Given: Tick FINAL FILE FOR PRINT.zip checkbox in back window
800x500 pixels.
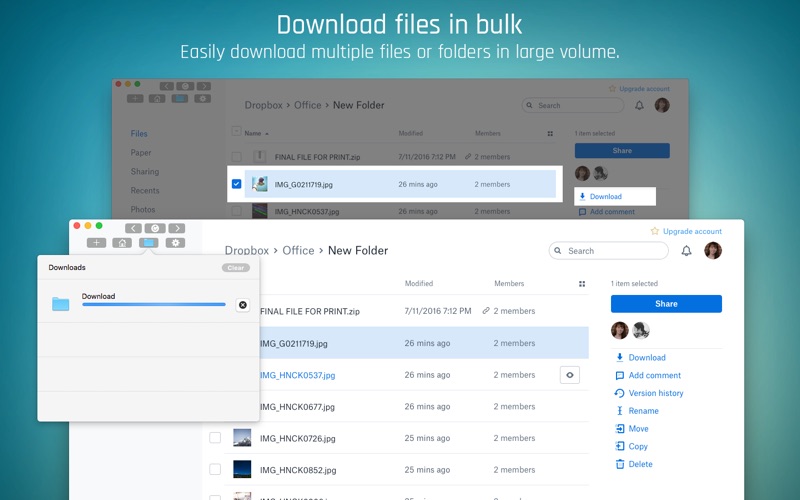Looking at the screenshot, I should coord(236,157).
